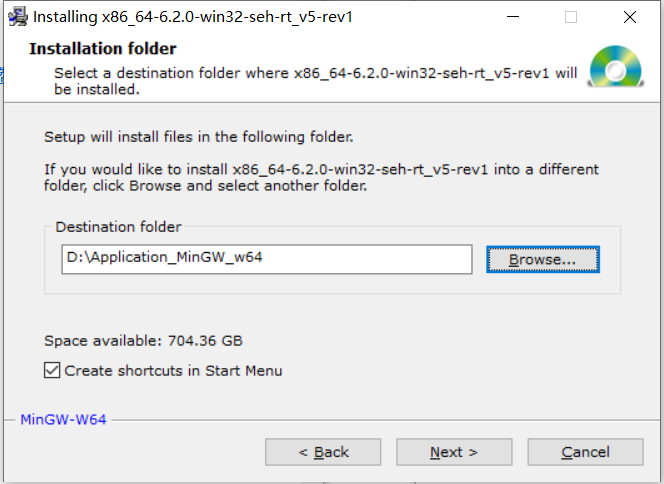Image resolution: width=664 pixels, height=484 pixels.
Task: Uncheck Create shortcuts in Start Menu checkbox
Action: (52, 370)
